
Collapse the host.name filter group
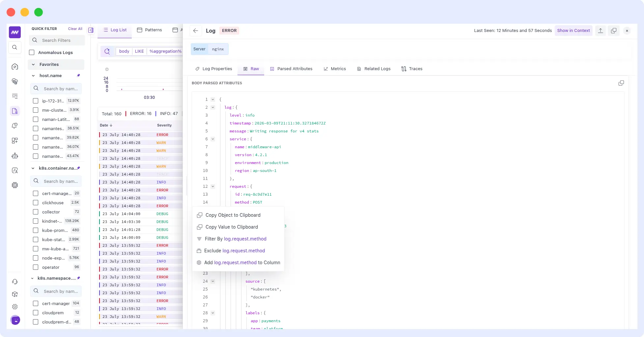33,76
